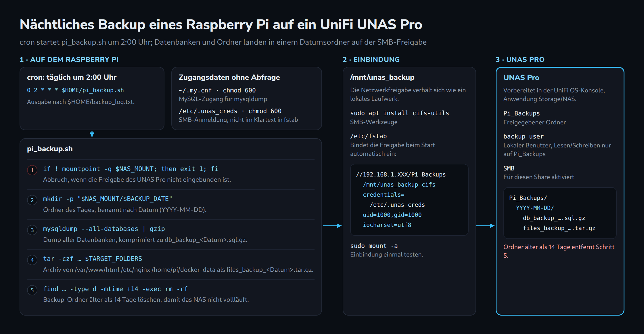644x334 pixels.
Task: Click the file name "db_backup_….sql.gz"
Action: [x=554, y=218]
